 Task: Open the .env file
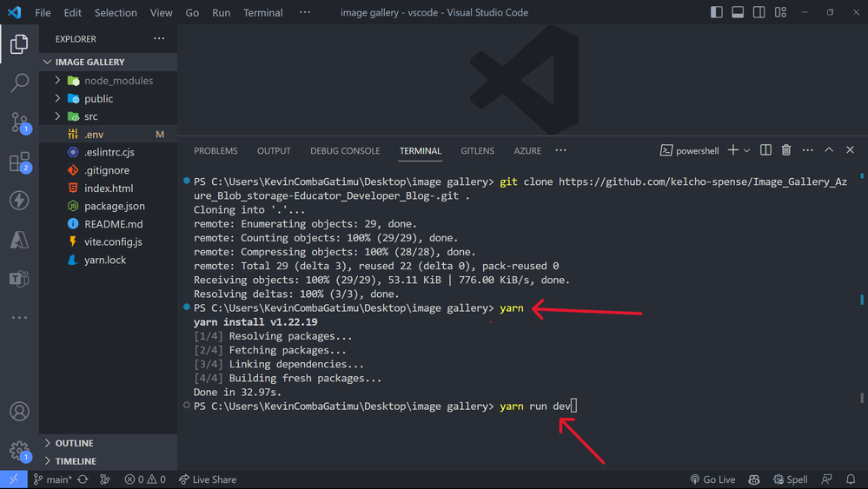click(x=109, y=135)
